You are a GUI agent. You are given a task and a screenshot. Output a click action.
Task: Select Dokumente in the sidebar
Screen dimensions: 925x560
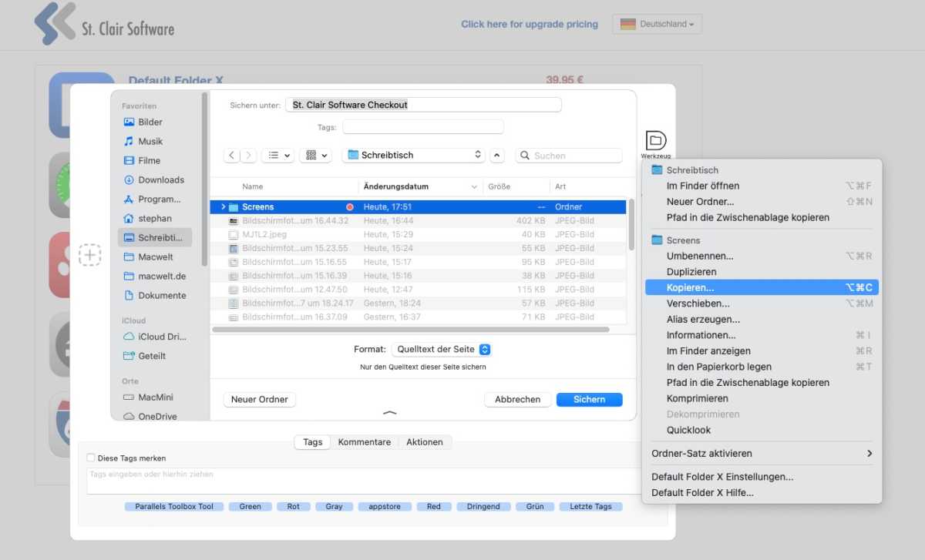[x=154, y=295]
